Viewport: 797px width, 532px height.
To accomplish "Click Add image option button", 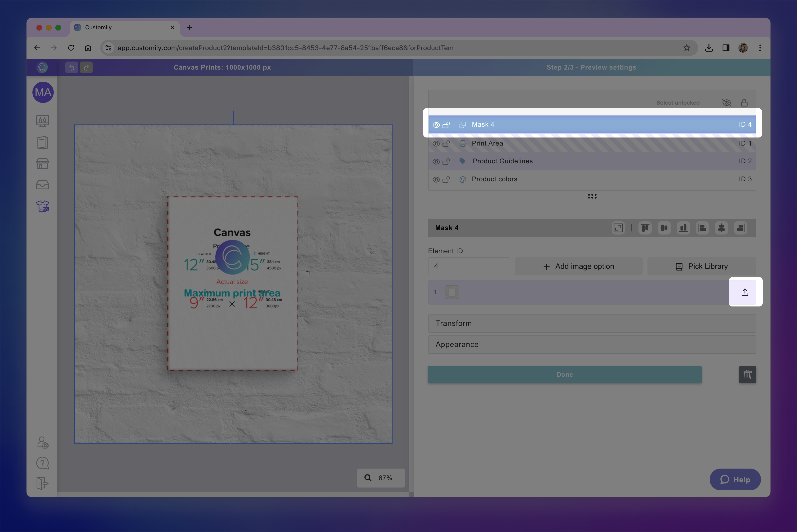I will tap(579, 266).
